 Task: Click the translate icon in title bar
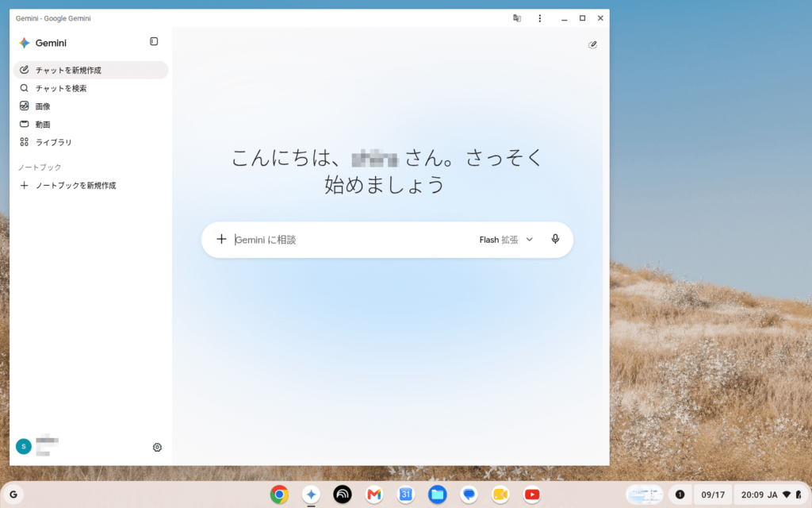517,18
